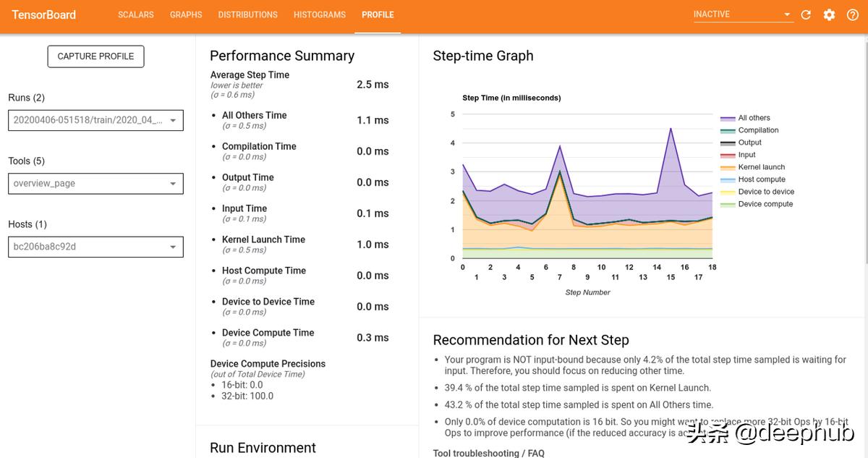
Task: Expand the Runs dropdown selector
Action: point(95,120)
